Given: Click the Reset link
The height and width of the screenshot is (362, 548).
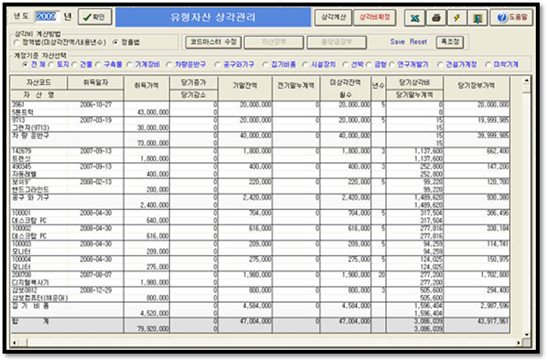Looking at the screenshot, I should [418, 42].
